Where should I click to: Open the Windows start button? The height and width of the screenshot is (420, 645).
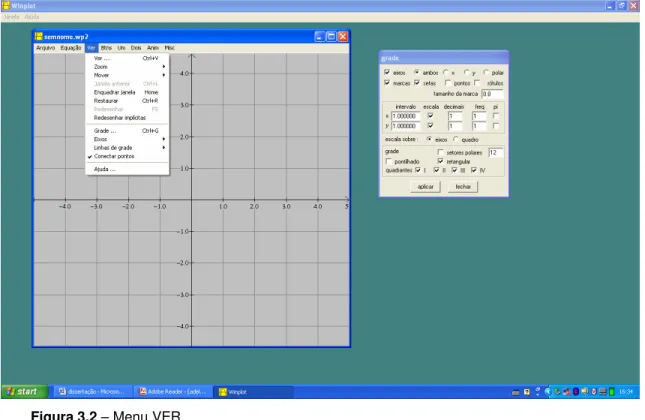coord(24,391)
